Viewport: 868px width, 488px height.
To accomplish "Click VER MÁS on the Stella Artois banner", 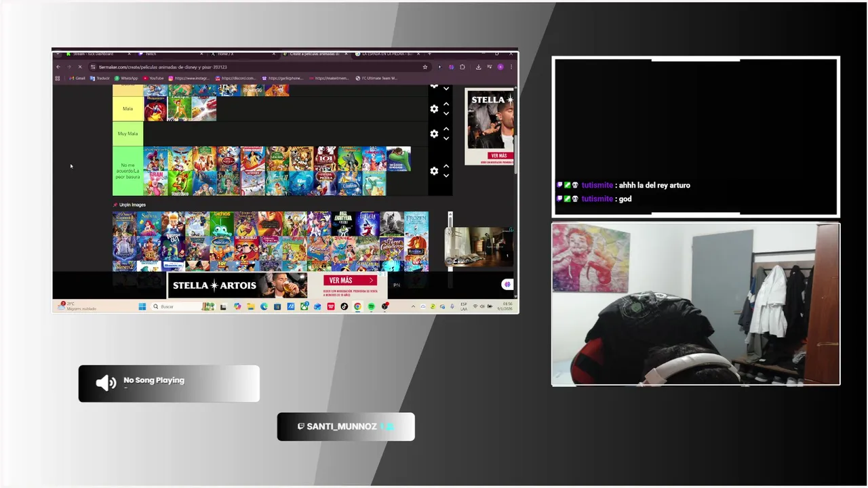I will coord(350,281).
